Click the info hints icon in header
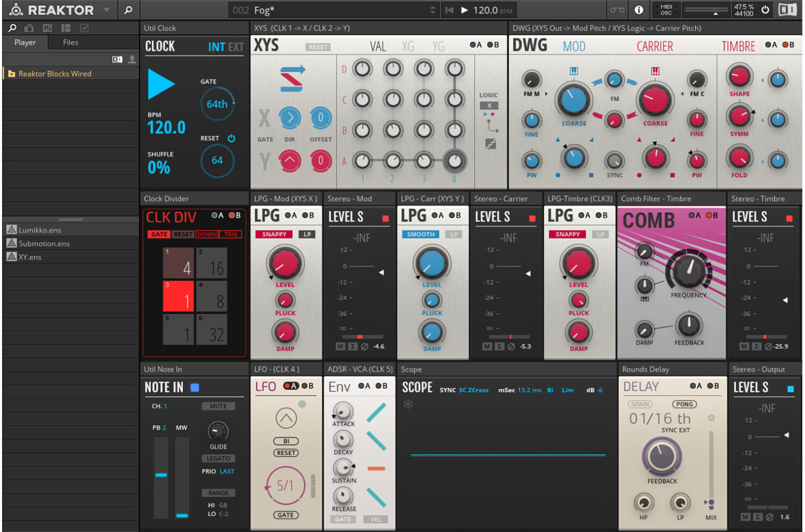Viewport: 805px width, 532px height. [639, 10]
